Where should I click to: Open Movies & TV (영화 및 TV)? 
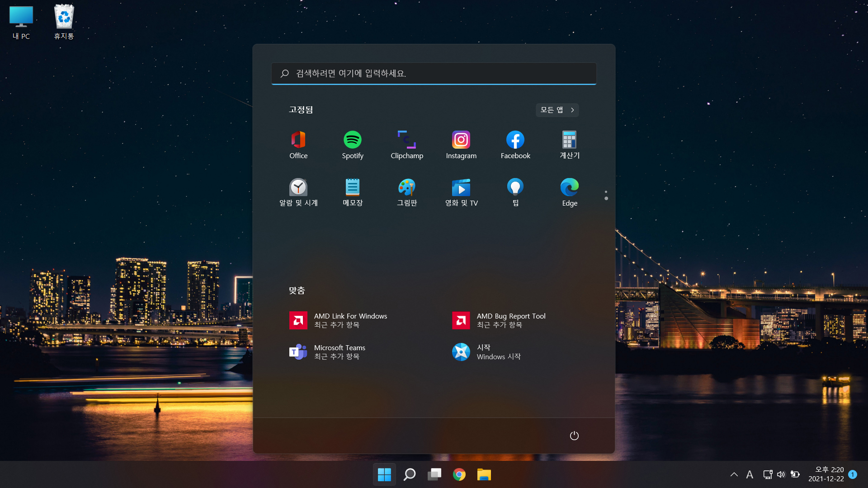click(461, 192)
